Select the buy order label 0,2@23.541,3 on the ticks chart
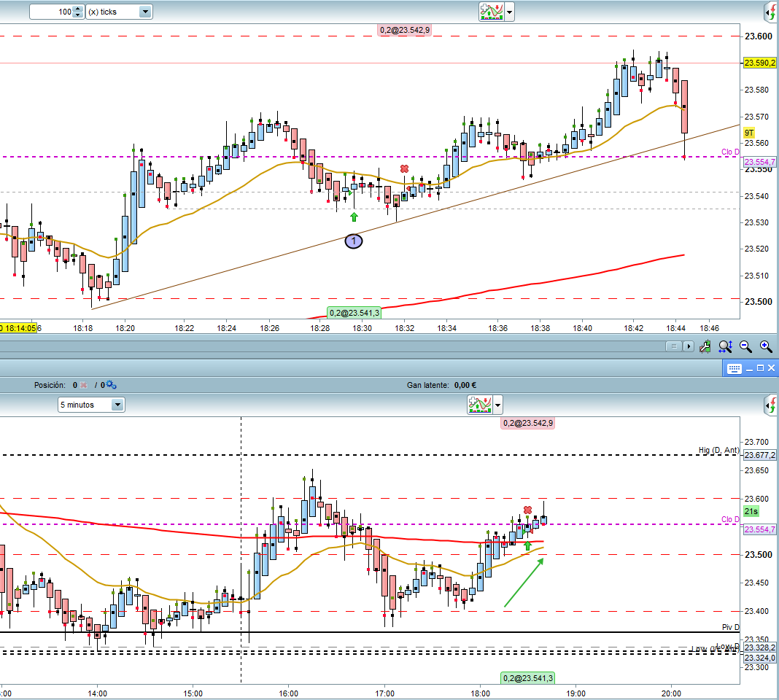This screenshot has width=779, height=700. coord(354,313)
